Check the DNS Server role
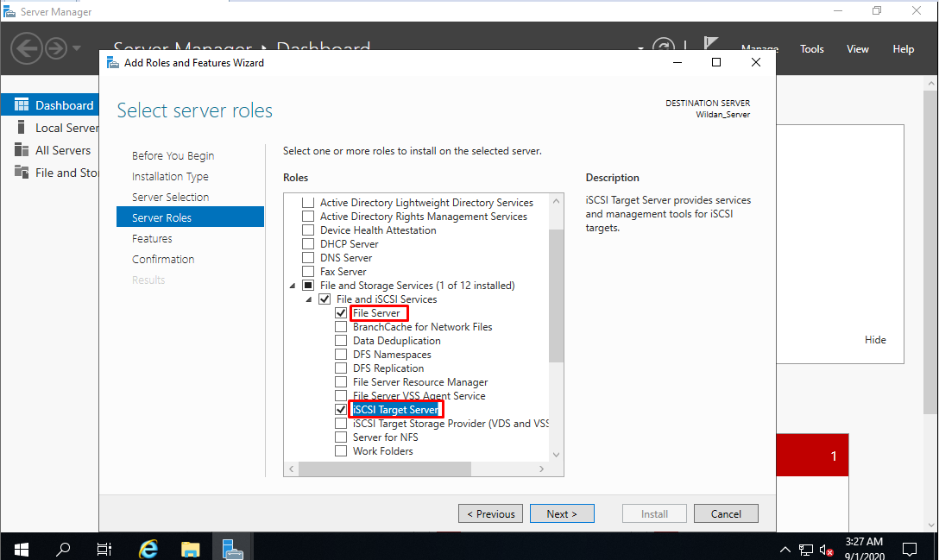The height and width of the screenshot is (560, 939). coord(308,257)
